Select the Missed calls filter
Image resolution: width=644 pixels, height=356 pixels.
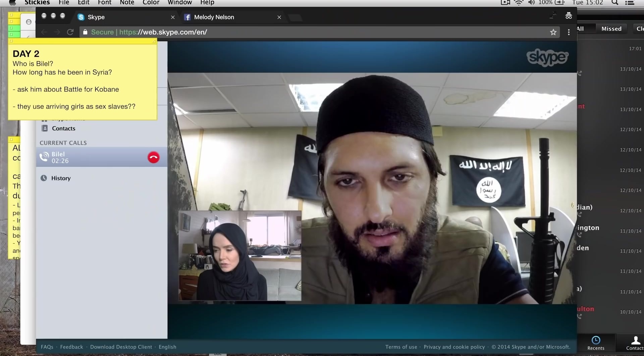[611, 29]
